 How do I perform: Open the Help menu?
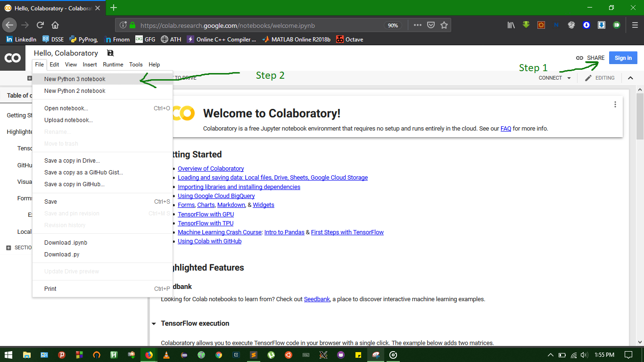154,65
